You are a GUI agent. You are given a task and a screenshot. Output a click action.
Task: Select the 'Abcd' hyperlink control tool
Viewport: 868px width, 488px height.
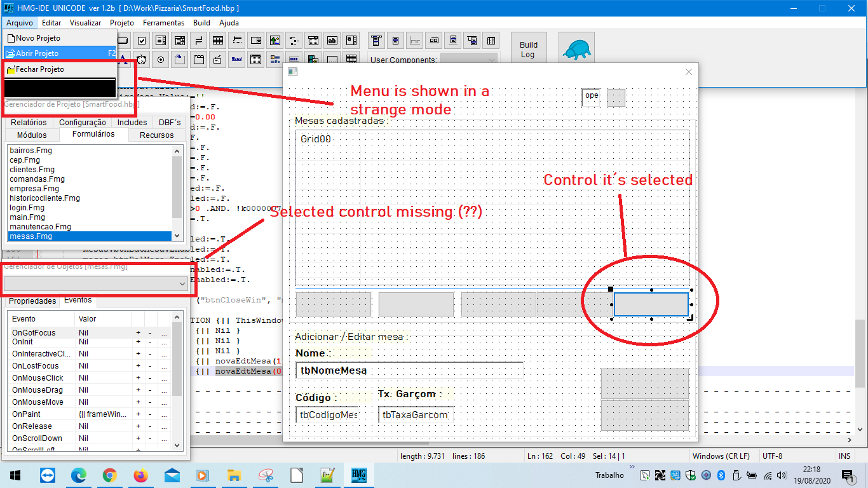coord(237,59)
